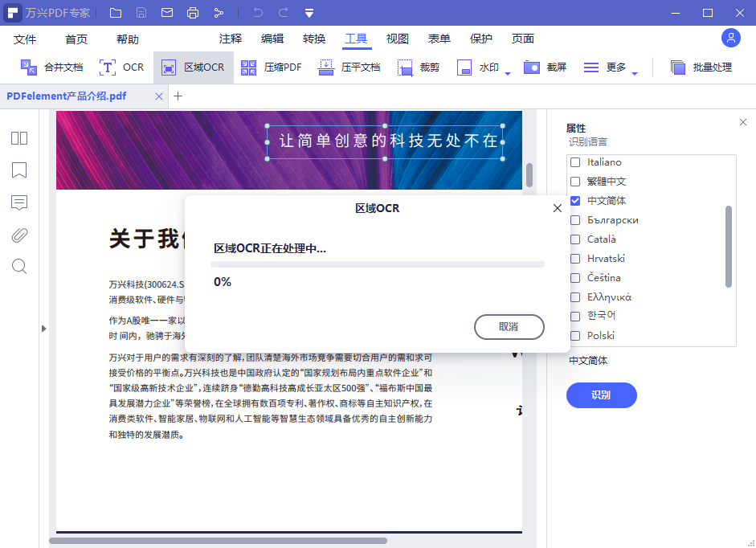Open the search panel in the sidebar
This screenshot has width=756, height=548.
click(x=18, y=266)
